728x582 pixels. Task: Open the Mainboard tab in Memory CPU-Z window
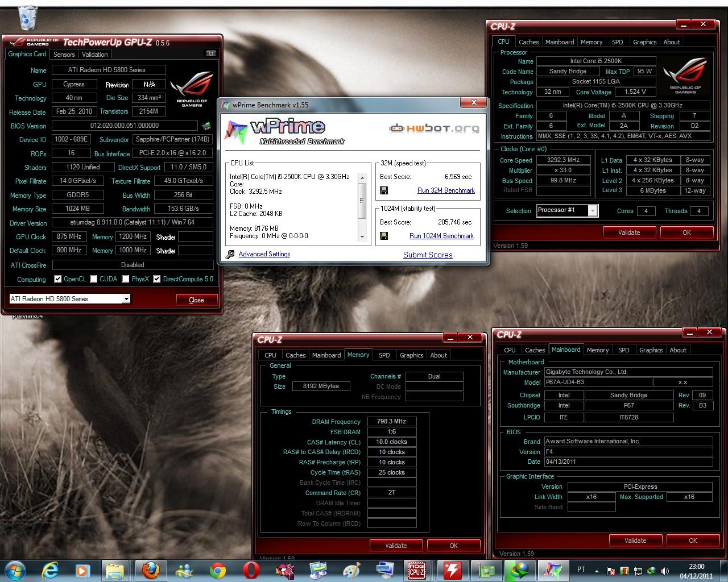pos(326,355)
